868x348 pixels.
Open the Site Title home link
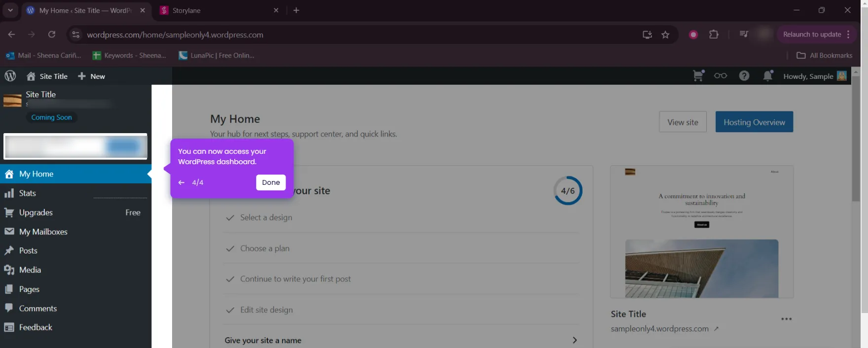coord(47,76)
